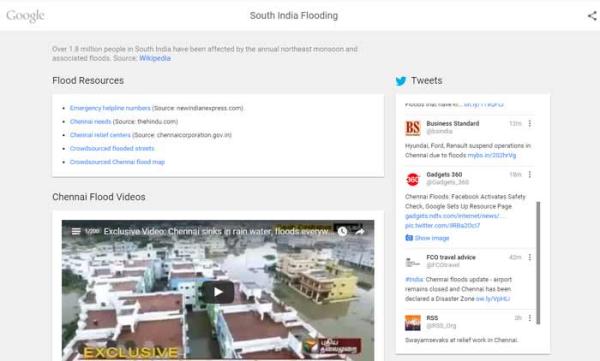The height and width of the screenshot is (361, 600).
Task: Click the Watch Later clock icon on the video
Action: pyautogui.click(x=342, y=231)
